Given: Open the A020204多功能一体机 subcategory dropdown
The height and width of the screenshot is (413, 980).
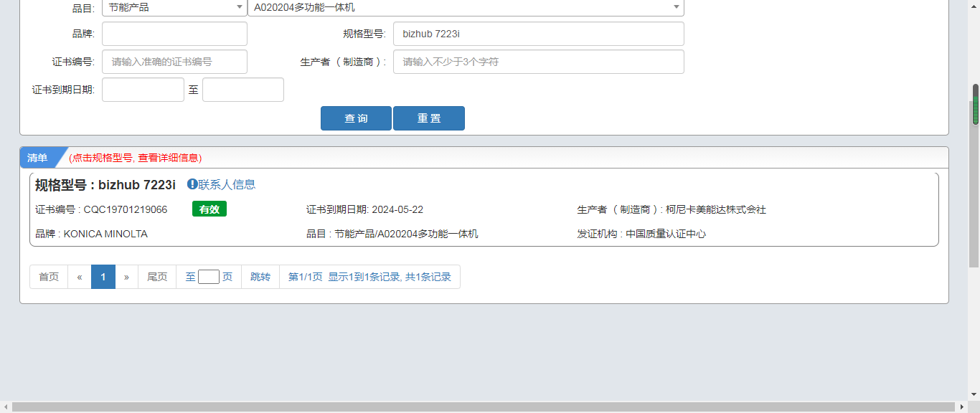Looking at the screenshot, I should coord(466,7).
